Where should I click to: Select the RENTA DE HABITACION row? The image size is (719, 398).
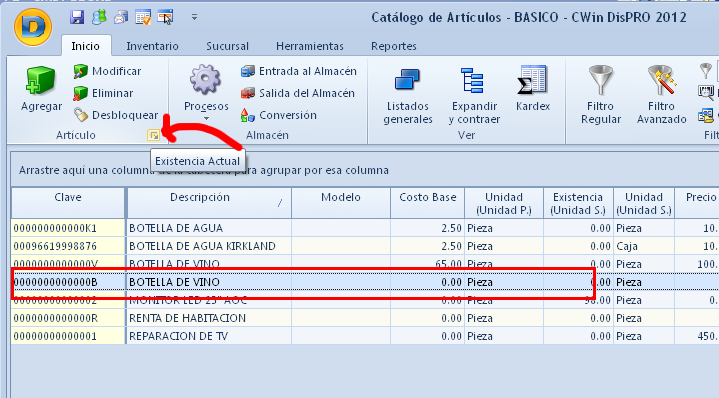(x=365, y=318)
